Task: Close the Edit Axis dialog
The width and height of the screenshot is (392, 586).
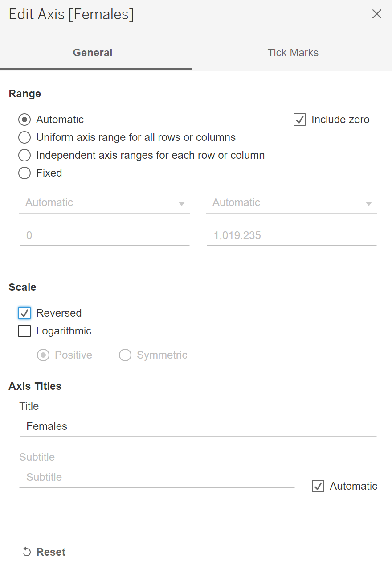Action: (376, 14)
